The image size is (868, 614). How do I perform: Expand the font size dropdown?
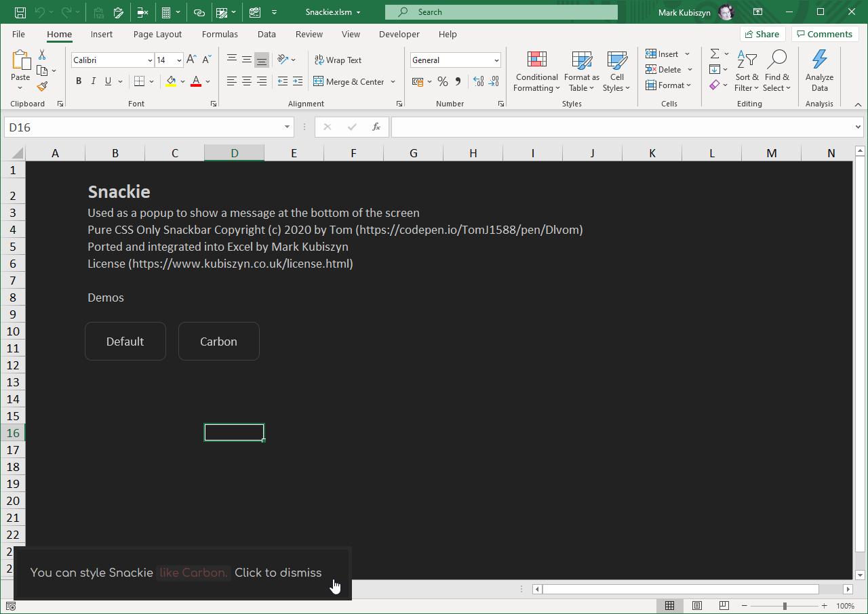pyautogui.click(x=178, y=60)
